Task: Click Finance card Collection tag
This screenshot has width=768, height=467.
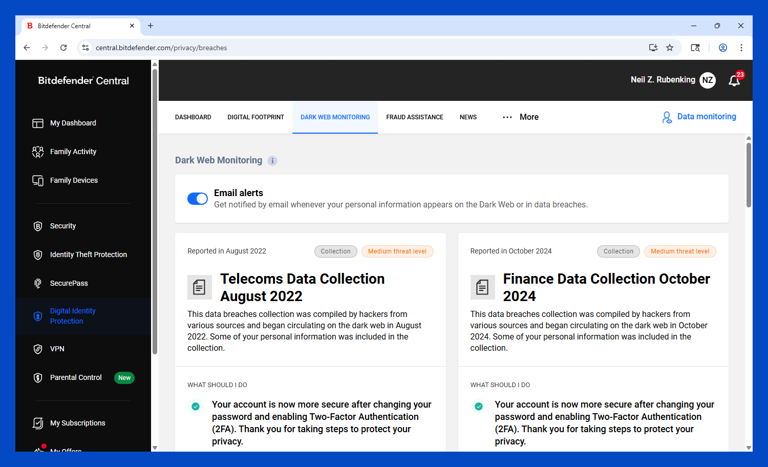Action: click(x=618, y=251)
